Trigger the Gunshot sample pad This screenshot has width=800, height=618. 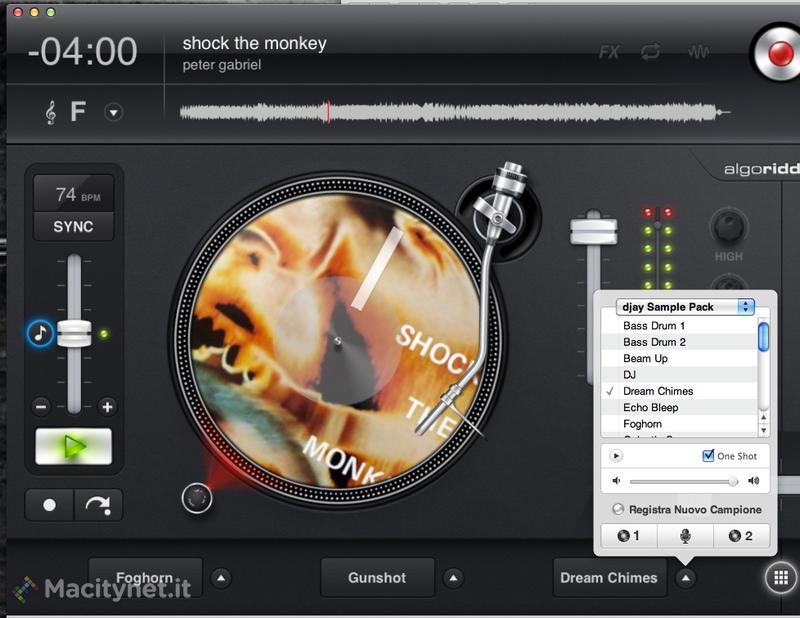coord(378,578)
